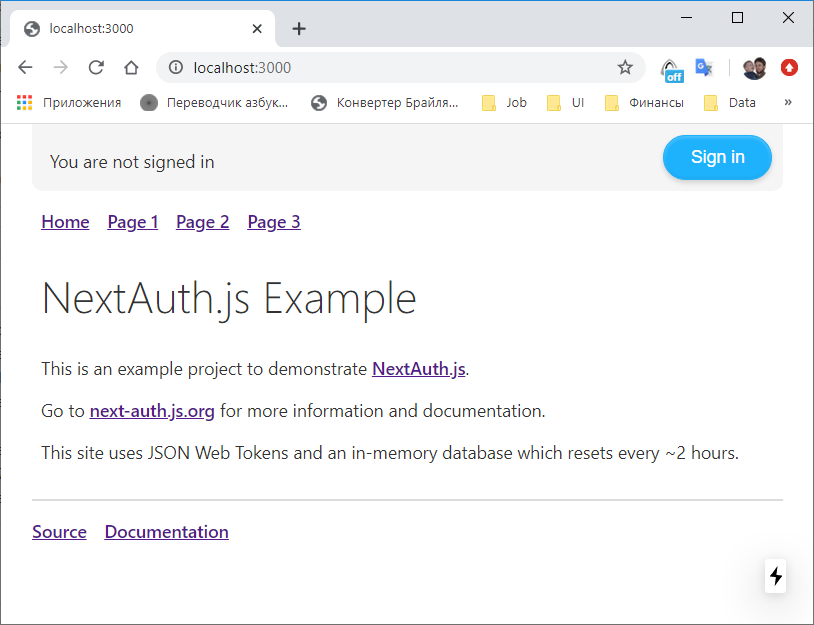Click the red update icon in the toolbar
Image resolution: width=814 pixels, height=625 pixels.
click(x=789, y=67)
